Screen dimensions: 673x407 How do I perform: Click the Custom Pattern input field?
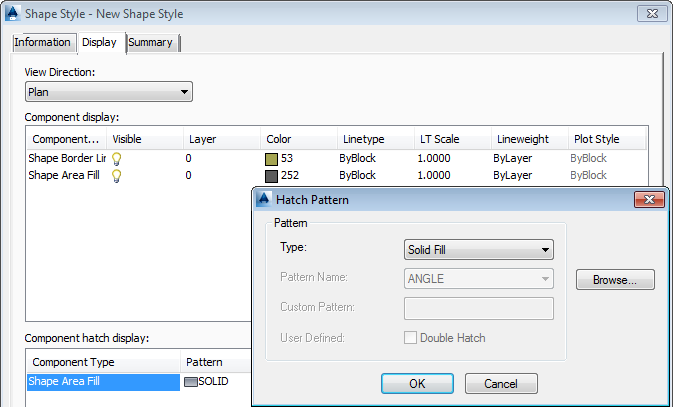479,308
